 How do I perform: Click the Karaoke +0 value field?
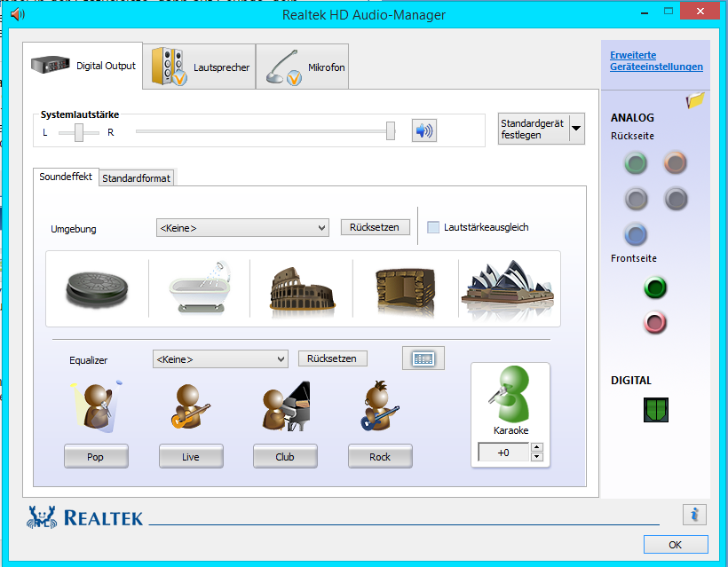[x=503, y=453]
